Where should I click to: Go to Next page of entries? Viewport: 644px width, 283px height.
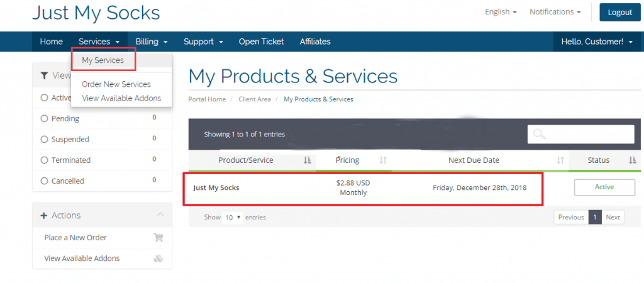[613, 218]
